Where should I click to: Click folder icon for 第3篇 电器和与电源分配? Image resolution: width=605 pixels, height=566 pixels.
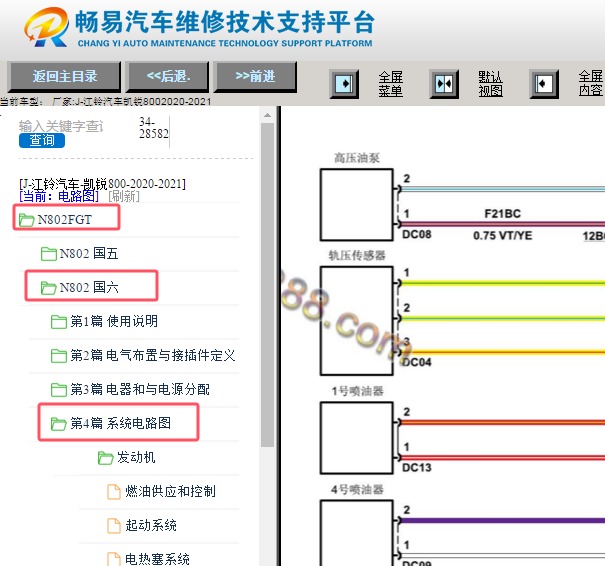tap(59, 390)
